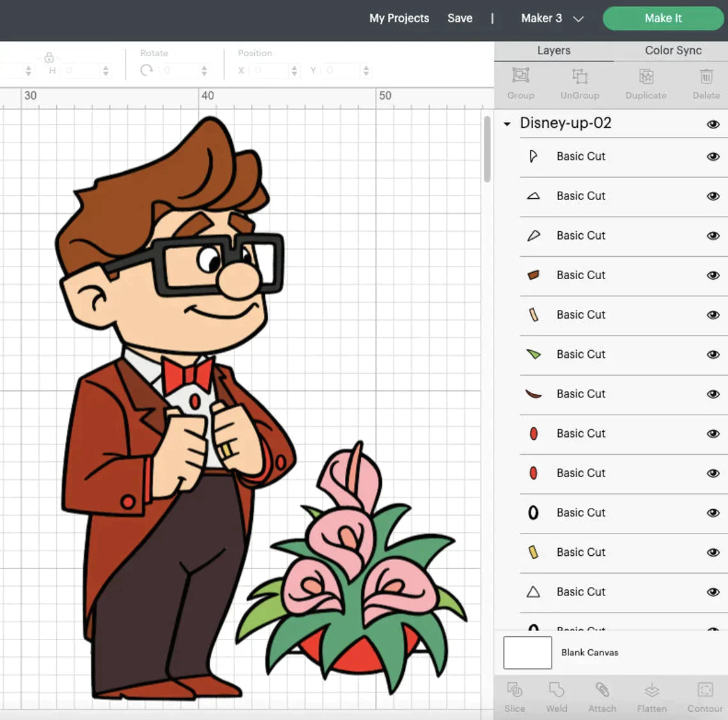
Task: Click the Delete trash icon
Action: [706, 76]
